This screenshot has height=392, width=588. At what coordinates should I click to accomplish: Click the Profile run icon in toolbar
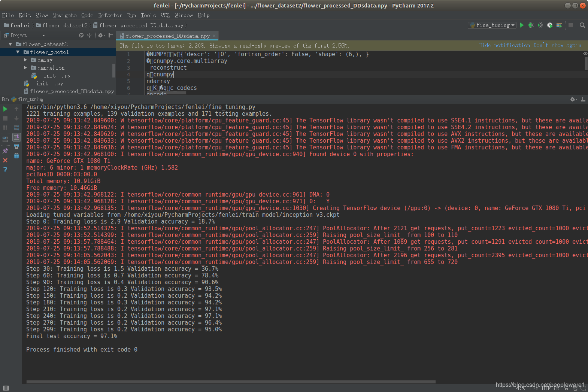pos(550,25)
